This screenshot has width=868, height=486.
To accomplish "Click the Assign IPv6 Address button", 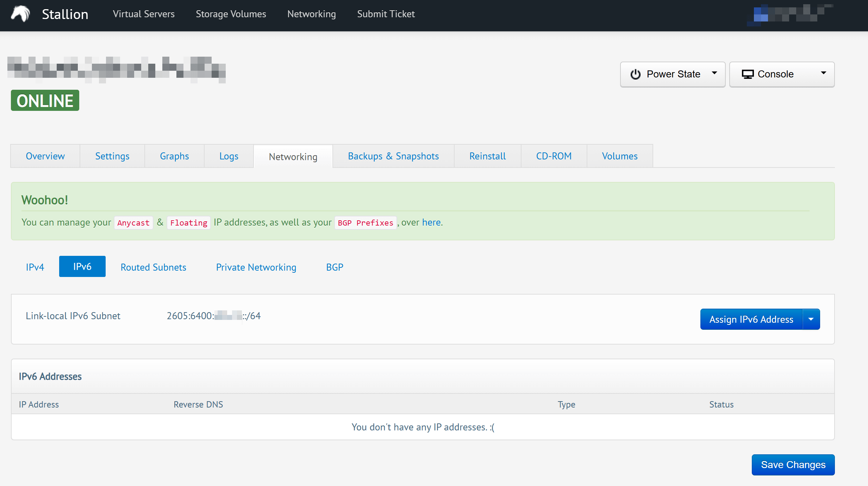I will [x=751, y=319].
